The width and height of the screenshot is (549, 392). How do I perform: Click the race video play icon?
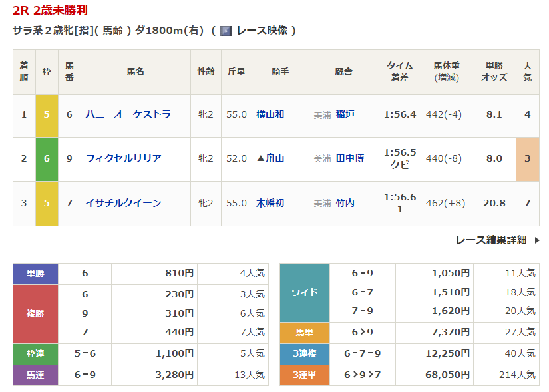point(226,31)
